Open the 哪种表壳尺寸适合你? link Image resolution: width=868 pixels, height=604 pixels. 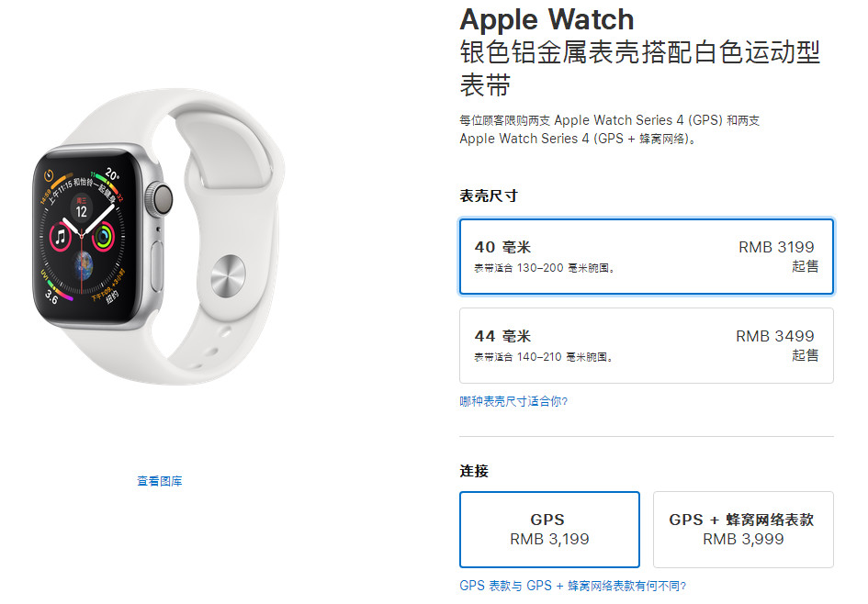(x=513, y=401)
